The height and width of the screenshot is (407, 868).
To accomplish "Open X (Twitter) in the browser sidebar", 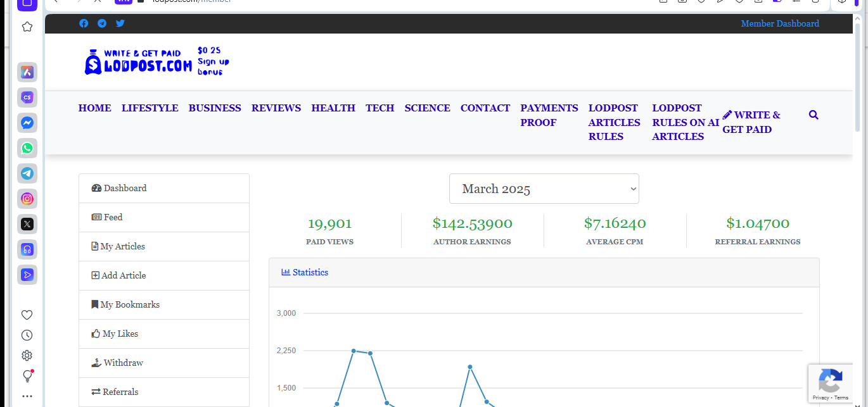I will 27,224.
